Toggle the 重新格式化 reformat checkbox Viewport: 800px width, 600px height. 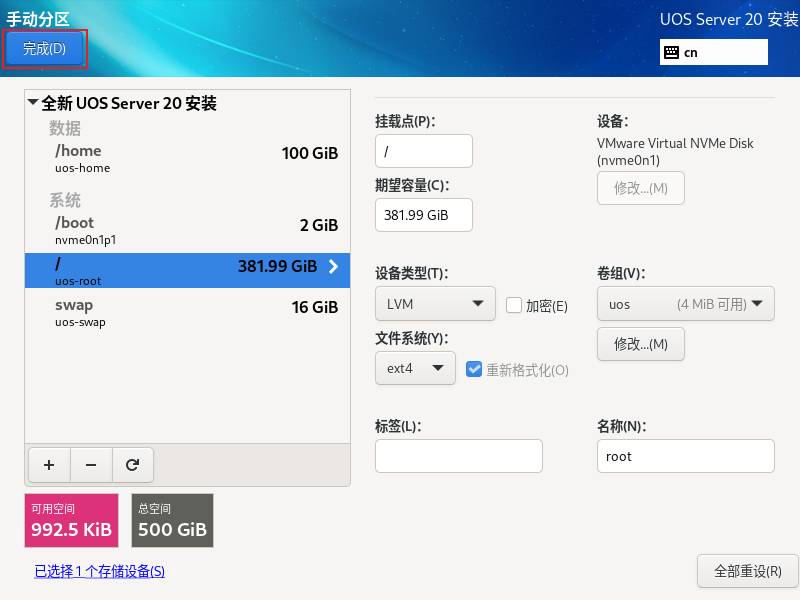tap(474, 369)
